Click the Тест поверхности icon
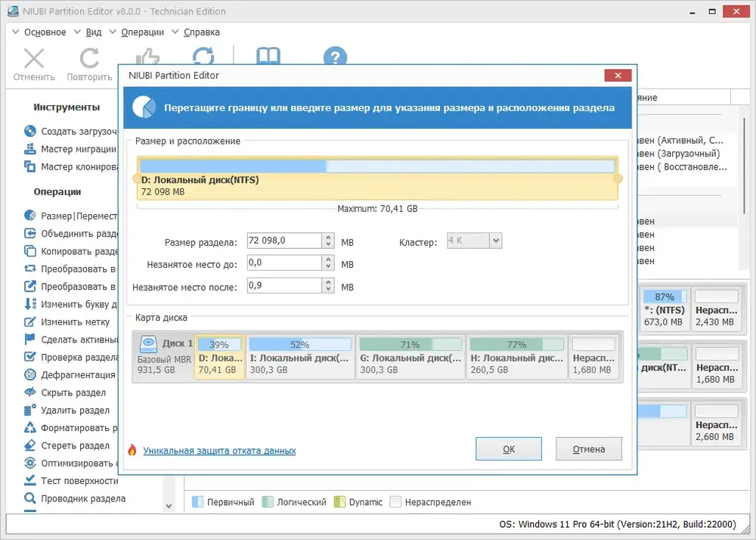The height and width of the screenshot is (540, 756). coord(30,480)
